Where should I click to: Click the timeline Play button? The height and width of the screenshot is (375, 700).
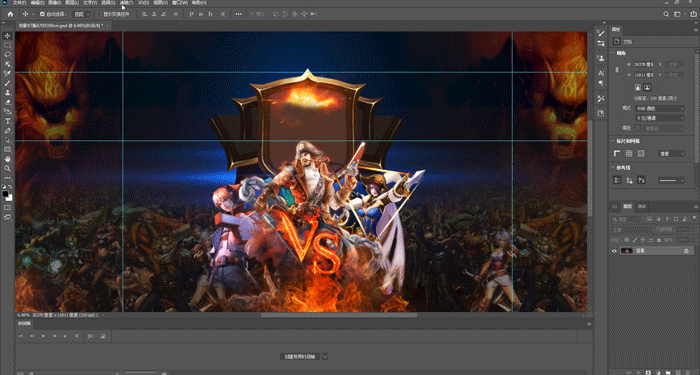[x=43, y=336]
